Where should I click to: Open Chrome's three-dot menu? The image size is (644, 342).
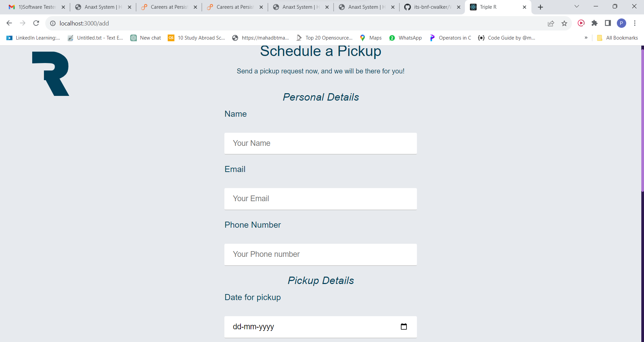[635, 23]
